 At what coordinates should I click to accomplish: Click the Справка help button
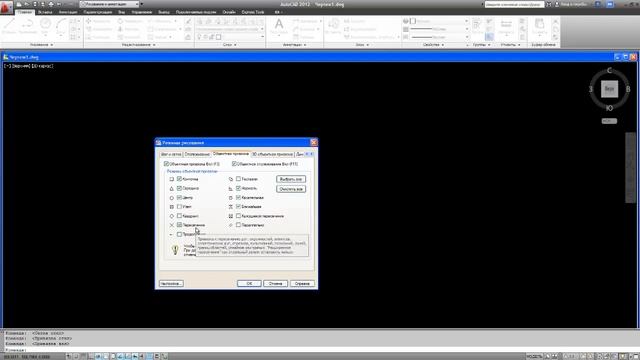(302, 283)
